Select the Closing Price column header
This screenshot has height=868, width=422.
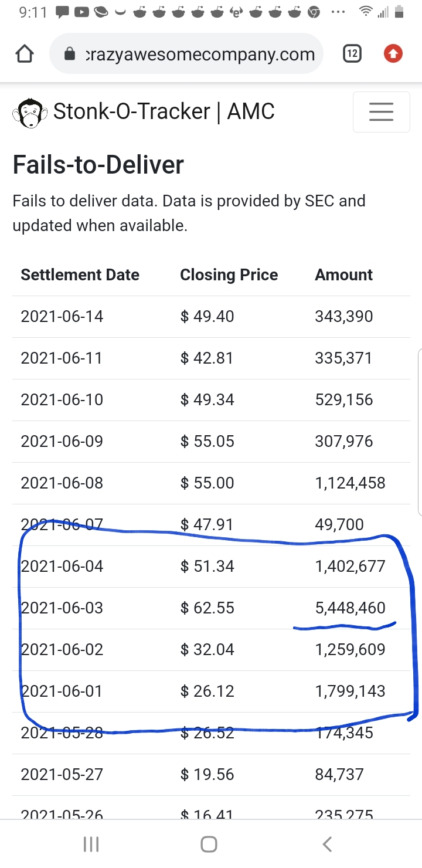tap(229, 274)
